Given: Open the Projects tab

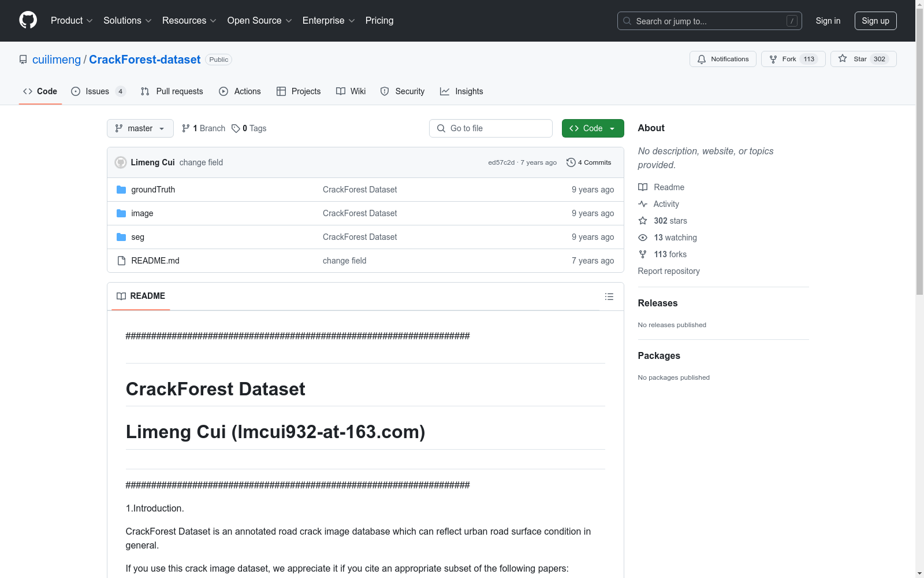Looking at the screenshot, I should [x=299, y=91].
